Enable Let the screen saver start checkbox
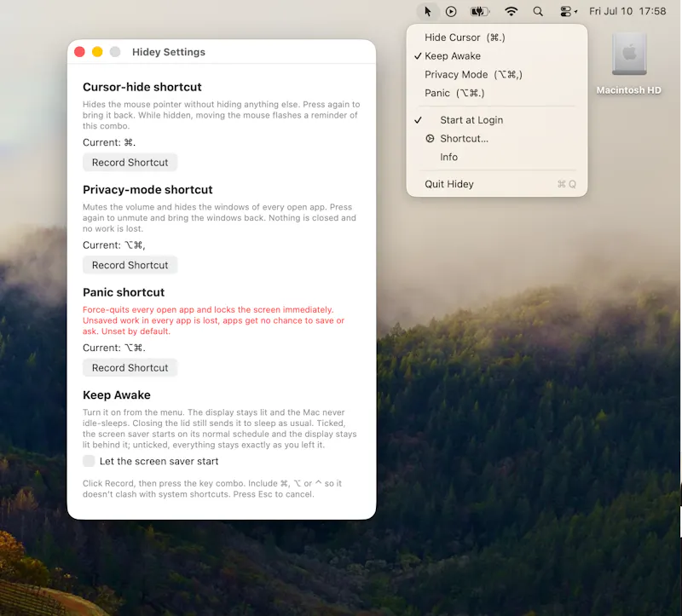This screenshot has width=682, height=616. 89,461
